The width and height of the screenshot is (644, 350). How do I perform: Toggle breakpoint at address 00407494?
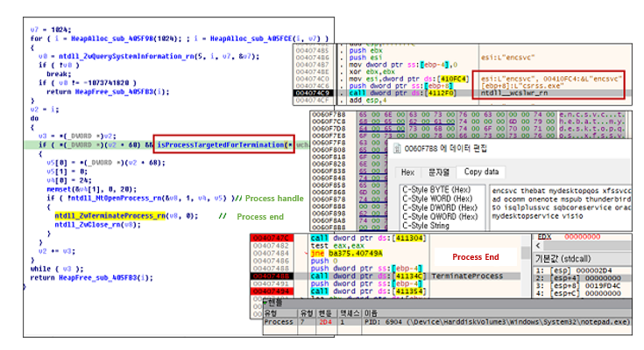[x=272, y=291]
